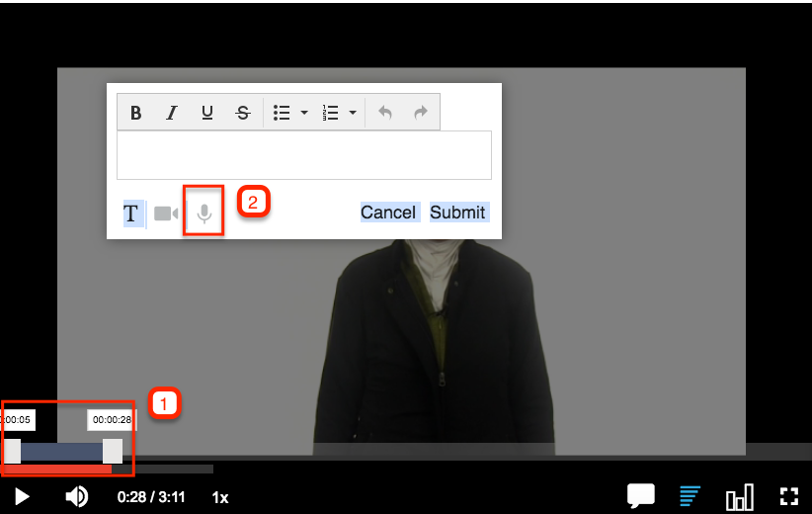Screen dimensions: 812x514
Task: Submit the comment
Action: click(457, 213)
